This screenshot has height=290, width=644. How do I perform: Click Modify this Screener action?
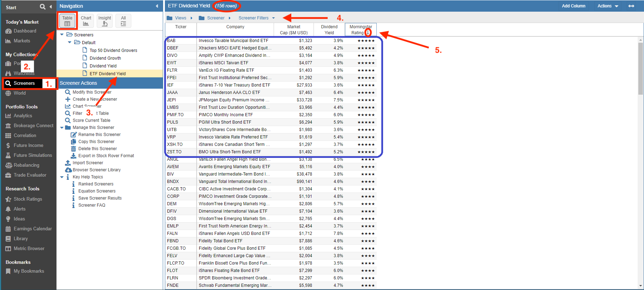click(92, 92)
